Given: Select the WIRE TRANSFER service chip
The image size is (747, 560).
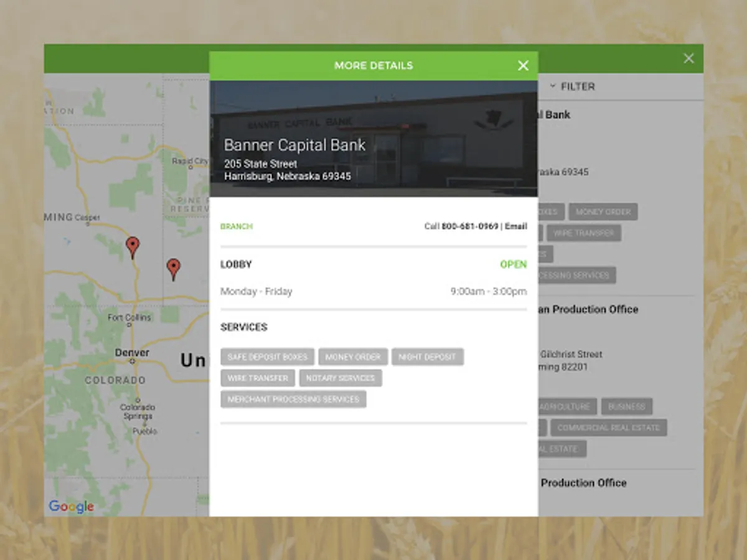Looking at the screenshot, I should click(257, 378).
